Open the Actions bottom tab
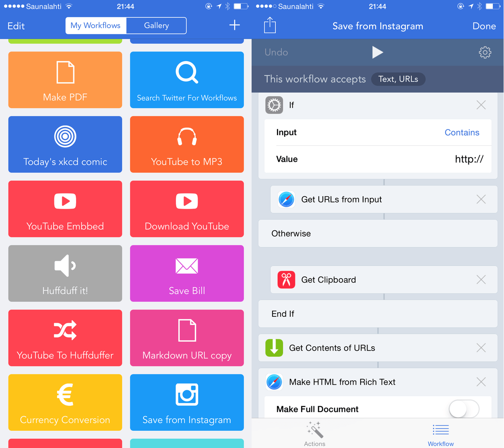The width and height of the screenshot is (504, 448). [314, 434]
